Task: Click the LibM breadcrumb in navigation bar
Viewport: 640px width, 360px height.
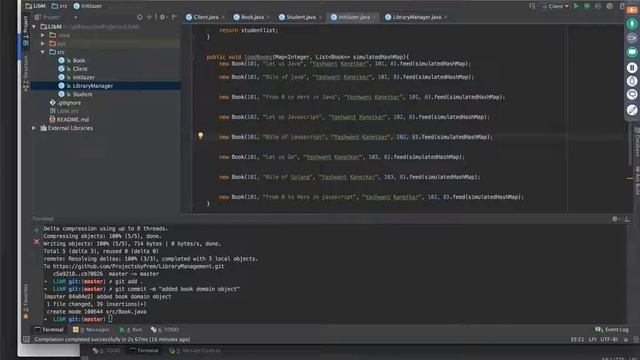Action: pyautogui.click(x=36, y=6)
